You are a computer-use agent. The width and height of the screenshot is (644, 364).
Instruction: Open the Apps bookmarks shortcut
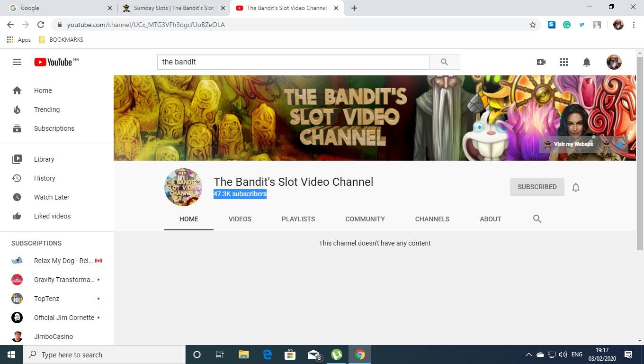[x=19, y=40]
